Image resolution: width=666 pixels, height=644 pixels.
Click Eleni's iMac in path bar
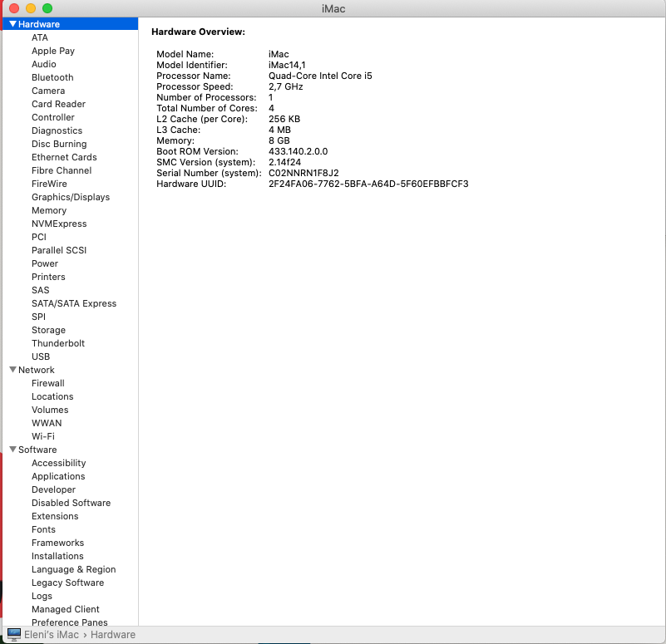pos(52,635)
